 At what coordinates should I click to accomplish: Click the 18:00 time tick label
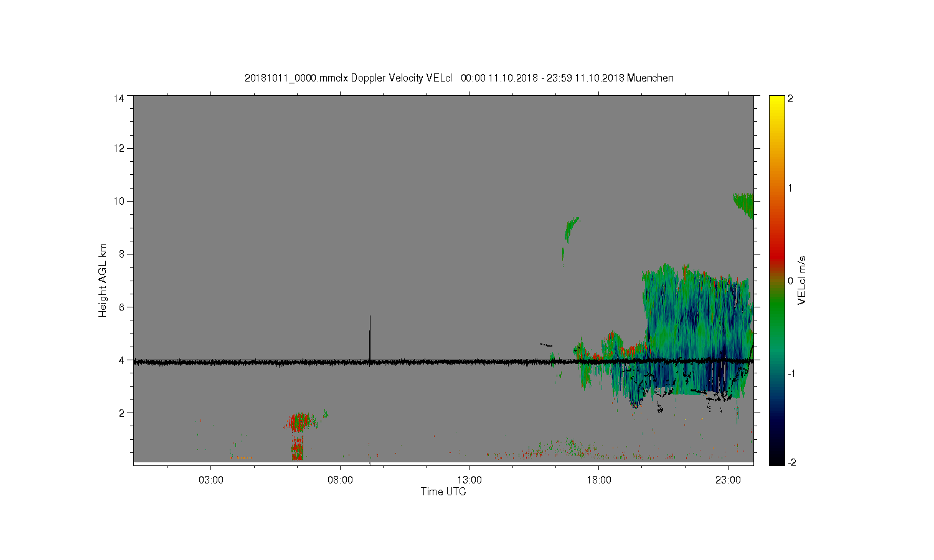(x=599, y=480)
